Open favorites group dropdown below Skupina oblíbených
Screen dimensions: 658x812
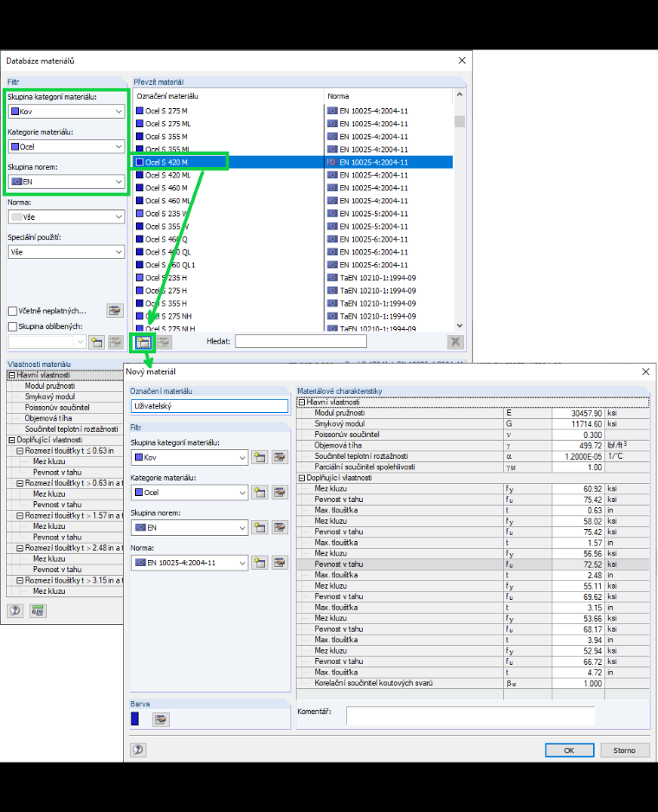pos(47,342)
